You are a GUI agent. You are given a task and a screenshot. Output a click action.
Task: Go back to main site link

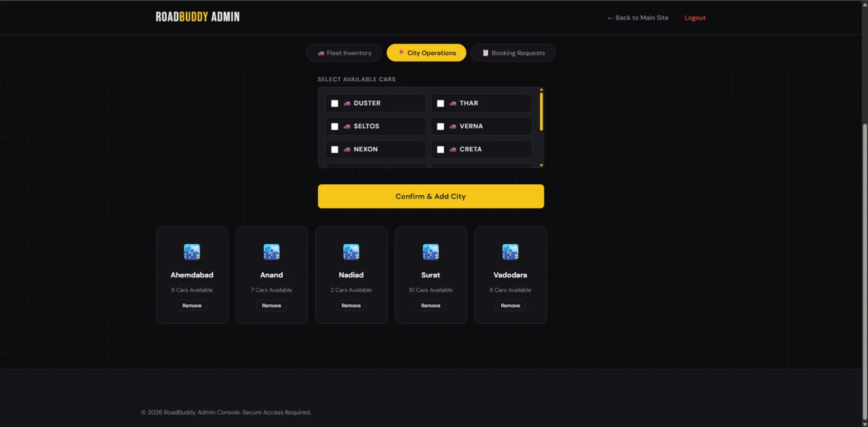click(637, 18)
